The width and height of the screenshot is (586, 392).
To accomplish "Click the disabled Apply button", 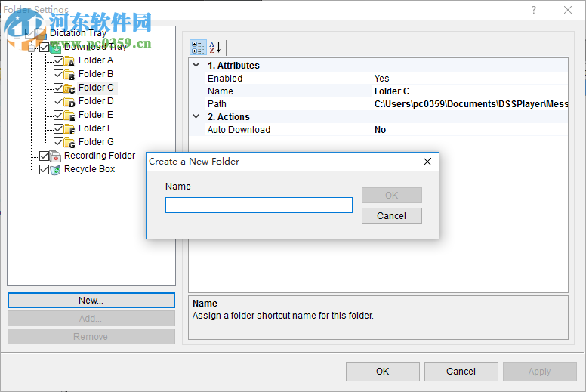I will coord(540,372).
